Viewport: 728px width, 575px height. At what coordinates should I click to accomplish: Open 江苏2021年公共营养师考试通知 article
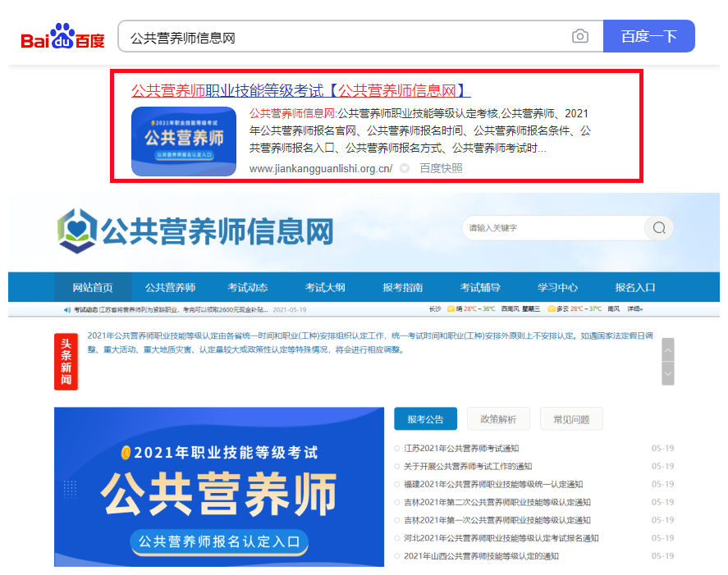(x=461, y=449)
